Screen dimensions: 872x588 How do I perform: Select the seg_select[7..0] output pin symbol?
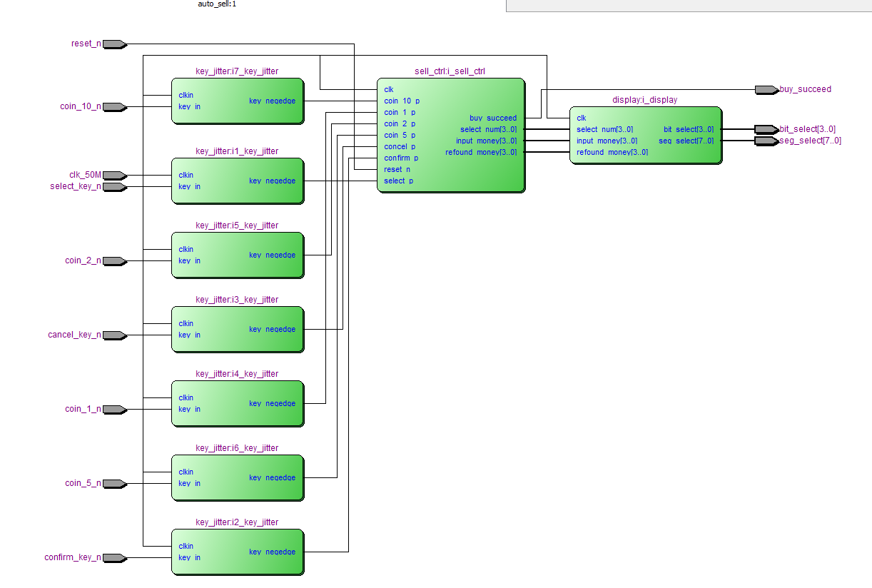(x=767, y=141)
